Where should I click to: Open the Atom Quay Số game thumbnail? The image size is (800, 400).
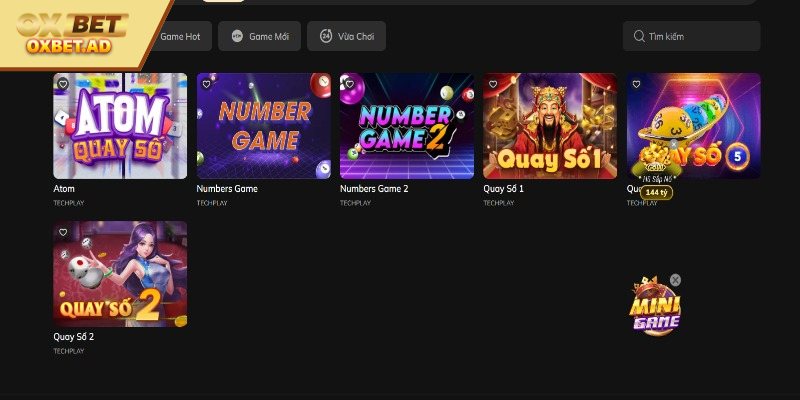(x=120, y=126)
